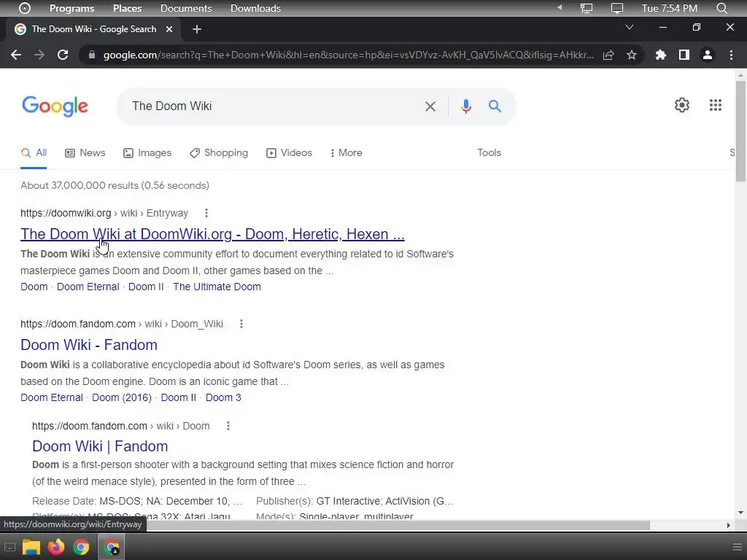
Task: Follow the Doom II sitelink under fandom
Action: pyautogui.click(x=179, y=397)
